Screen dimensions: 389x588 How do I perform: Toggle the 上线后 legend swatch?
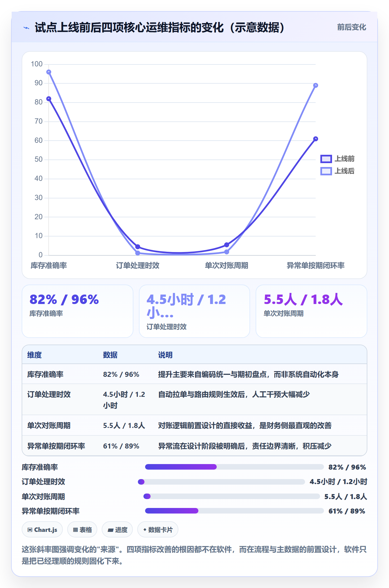coord(326,171)
